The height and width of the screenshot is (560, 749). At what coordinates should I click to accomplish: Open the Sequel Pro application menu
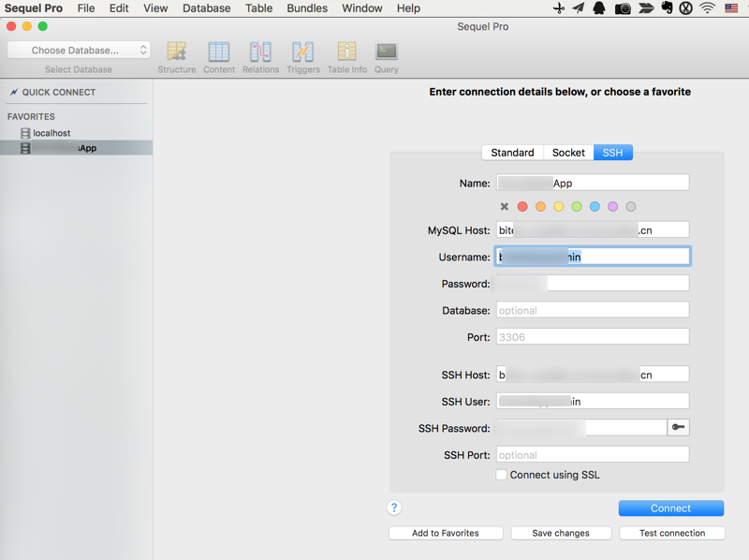[x=34, y=8]
